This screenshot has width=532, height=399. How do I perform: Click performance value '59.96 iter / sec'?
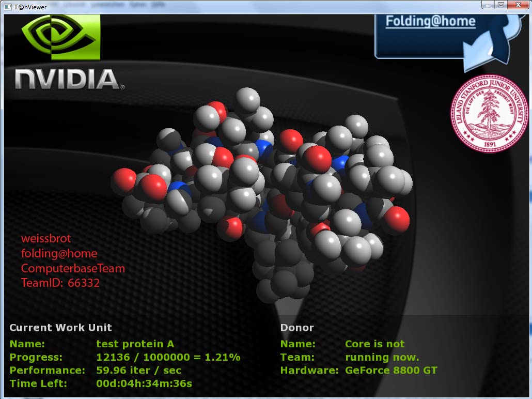139,370
